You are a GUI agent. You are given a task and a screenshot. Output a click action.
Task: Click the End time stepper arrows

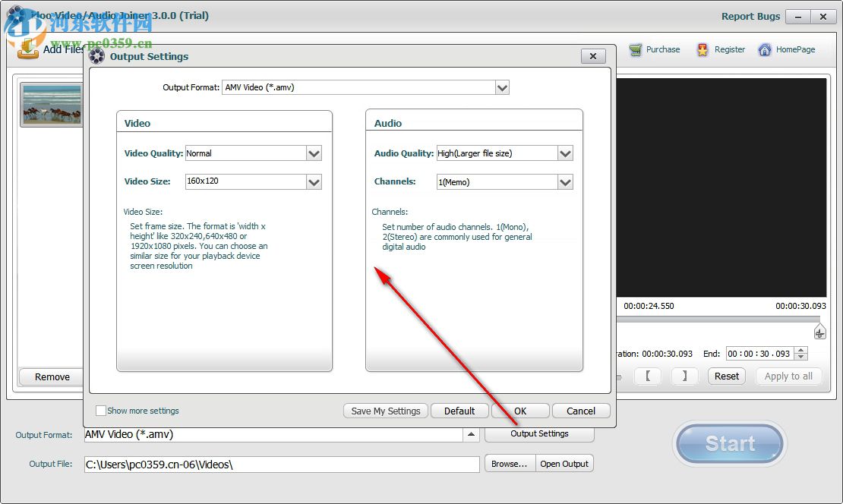tap(800, 354)
